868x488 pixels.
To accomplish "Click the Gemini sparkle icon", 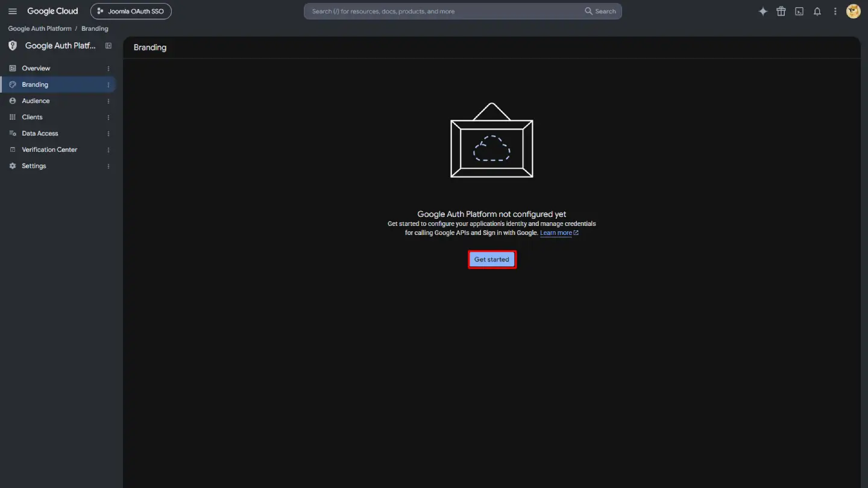I will [763, 11].
